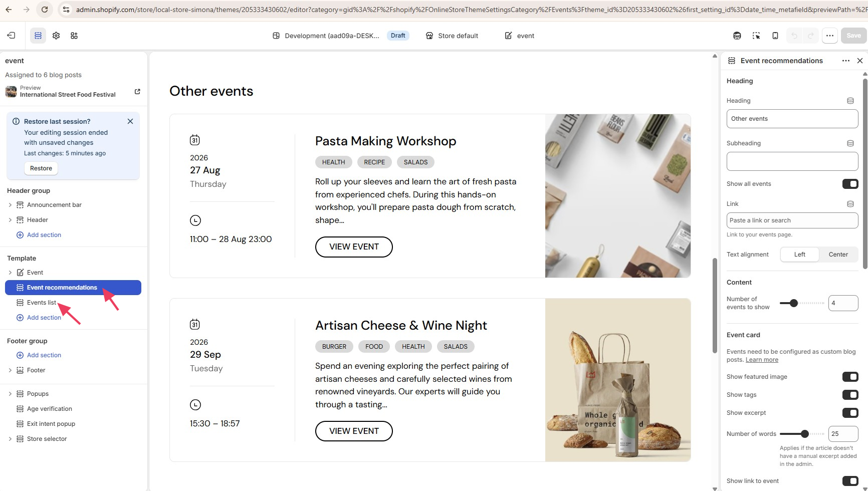Toggle the Show all events switch

(850, 184)
